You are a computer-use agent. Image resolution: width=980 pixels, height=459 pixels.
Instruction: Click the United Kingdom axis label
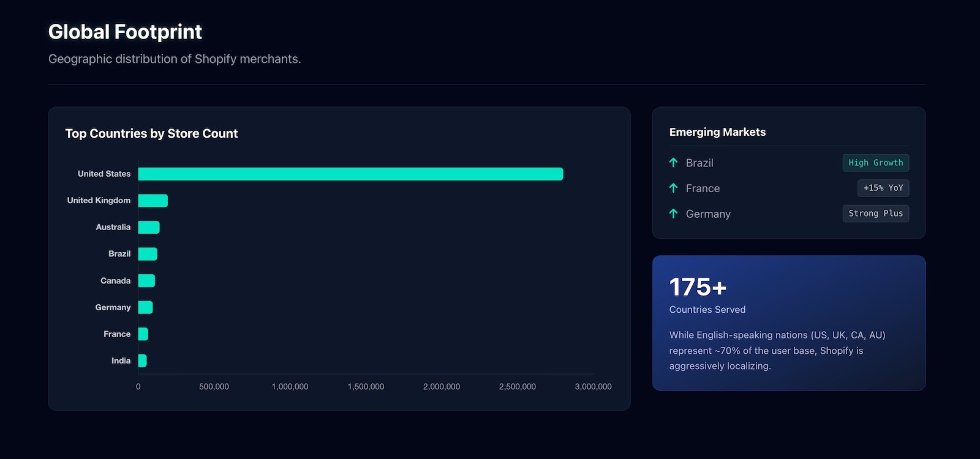click(99, 201)
